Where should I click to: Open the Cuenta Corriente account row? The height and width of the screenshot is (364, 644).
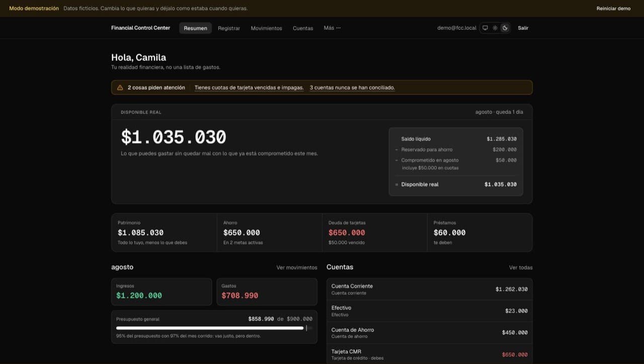click(429, 289)
